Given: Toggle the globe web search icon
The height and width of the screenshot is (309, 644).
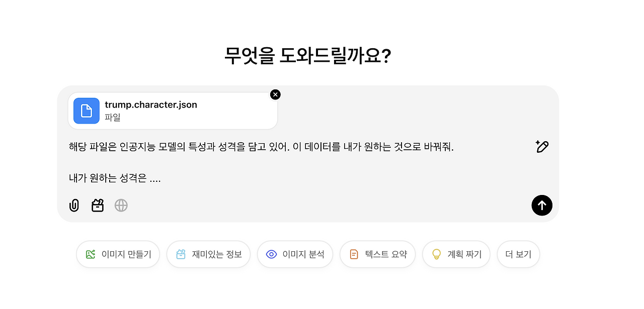Looking at the screenshot, I should [x=121, y=205].
